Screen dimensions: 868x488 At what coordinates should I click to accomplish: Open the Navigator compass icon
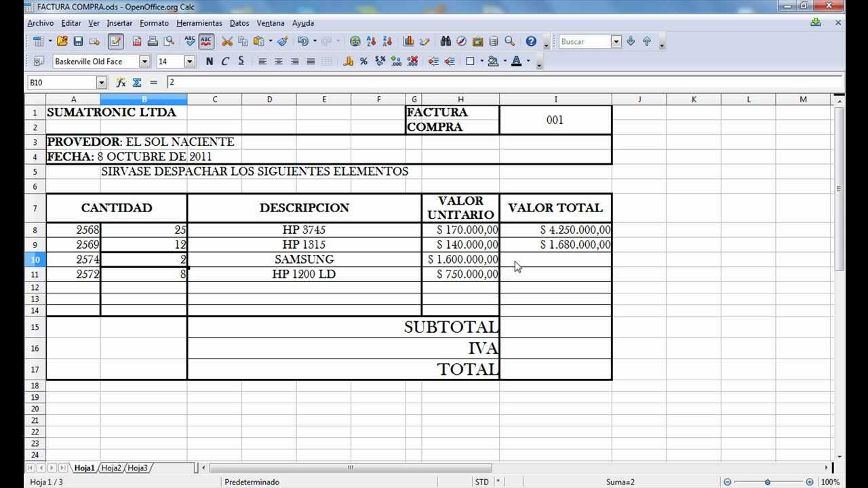point(462,41)
